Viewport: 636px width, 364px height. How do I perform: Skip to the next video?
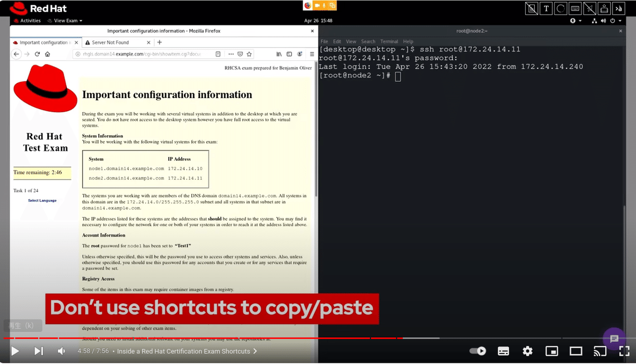pyautogui.click(x=39, y=351)
